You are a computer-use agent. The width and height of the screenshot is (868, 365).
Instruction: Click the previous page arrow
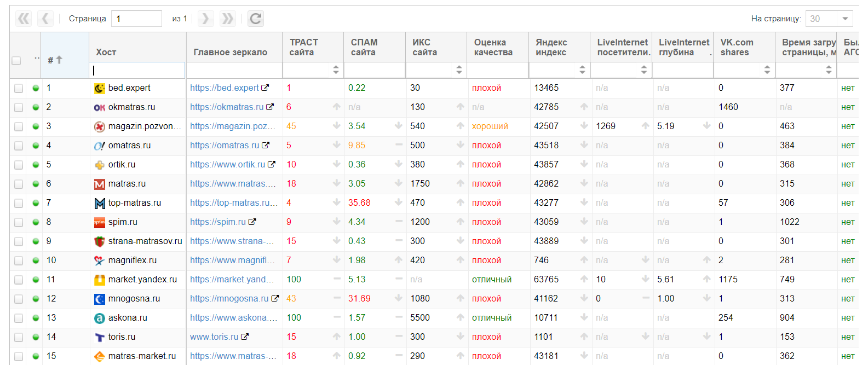(x=45, y=19)
